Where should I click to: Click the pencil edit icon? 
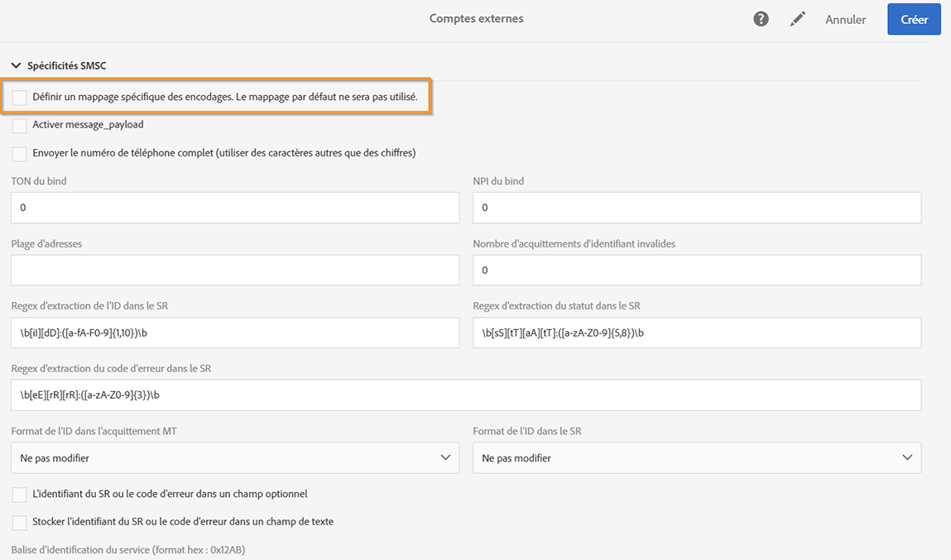pos(798,19)
